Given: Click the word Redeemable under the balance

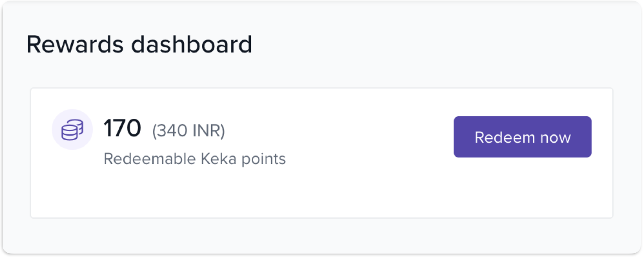Looking at the screenshot, I should [x=149, y=159].
